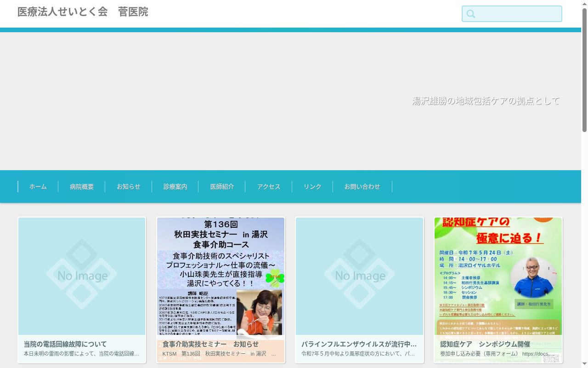Open the 認知症ケア シンポジウム開催 post

tap(485, 344)
